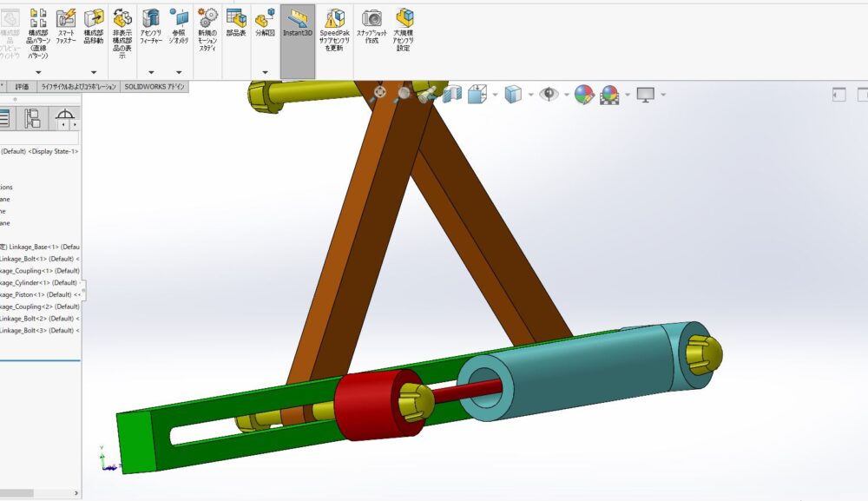The width and height of the screenshot is (868, 501).
Task: Expand the Component Pattern dropdown arrow
Action: 38,72
